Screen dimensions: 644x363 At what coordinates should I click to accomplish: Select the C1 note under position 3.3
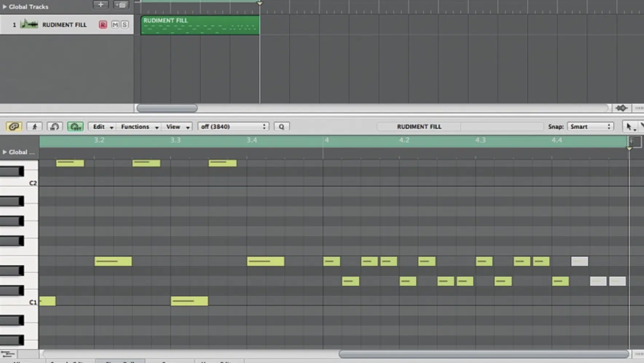click(x=189, y=301)
